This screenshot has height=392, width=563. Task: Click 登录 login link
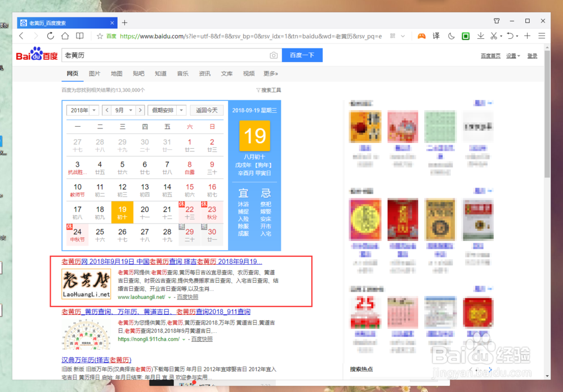coord(532,56)
